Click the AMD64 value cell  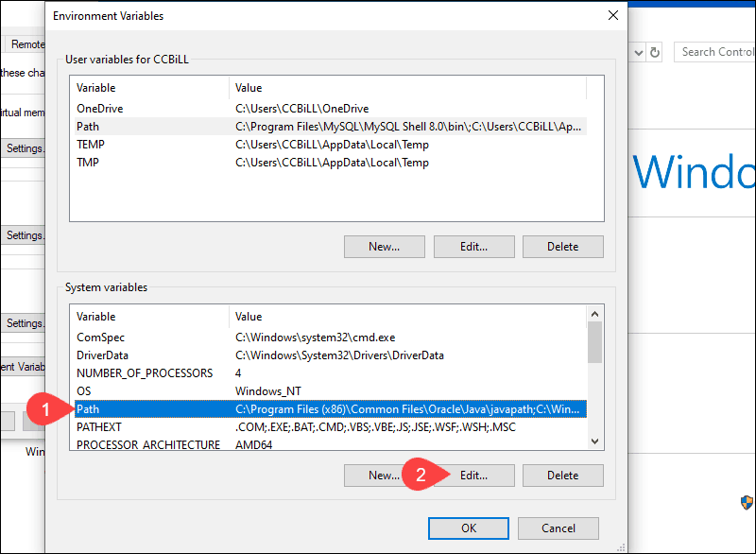pos(253,444)
